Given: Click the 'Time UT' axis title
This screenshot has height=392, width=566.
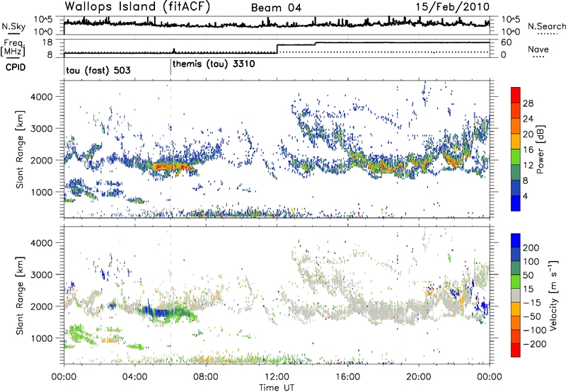Looking at the screenshot, I should pos(277,388).
